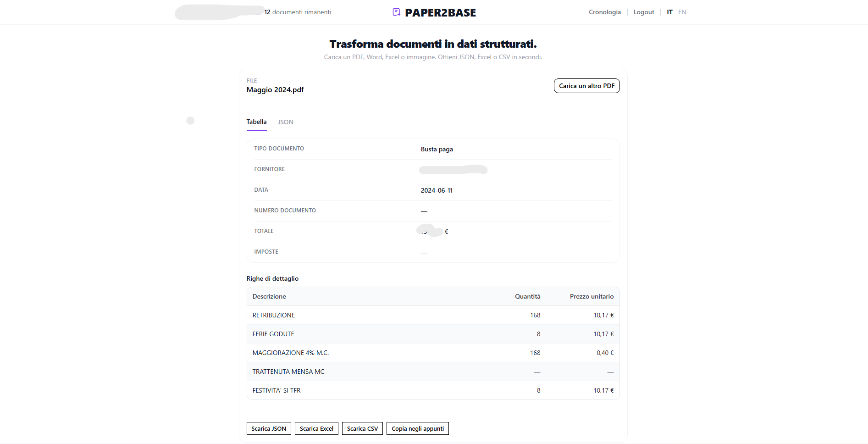
Task: Click the Prezzo unitario column header
Action: 592,297
